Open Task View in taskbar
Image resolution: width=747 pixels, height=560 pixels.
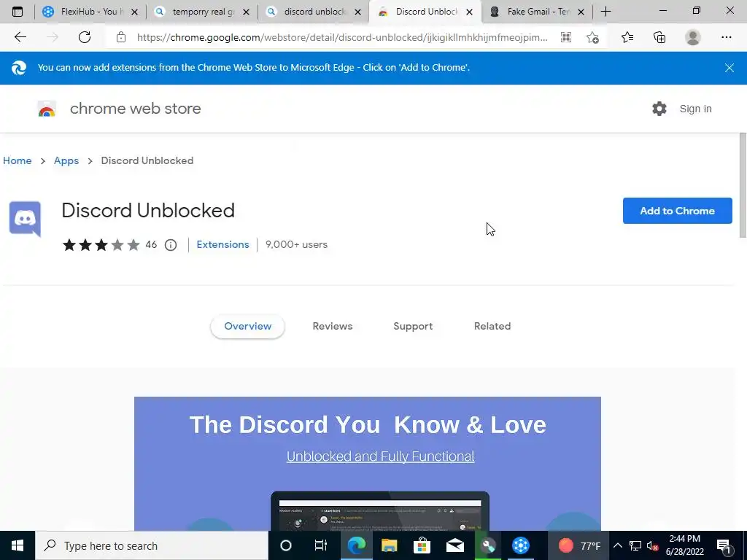(x=321, y=545)
